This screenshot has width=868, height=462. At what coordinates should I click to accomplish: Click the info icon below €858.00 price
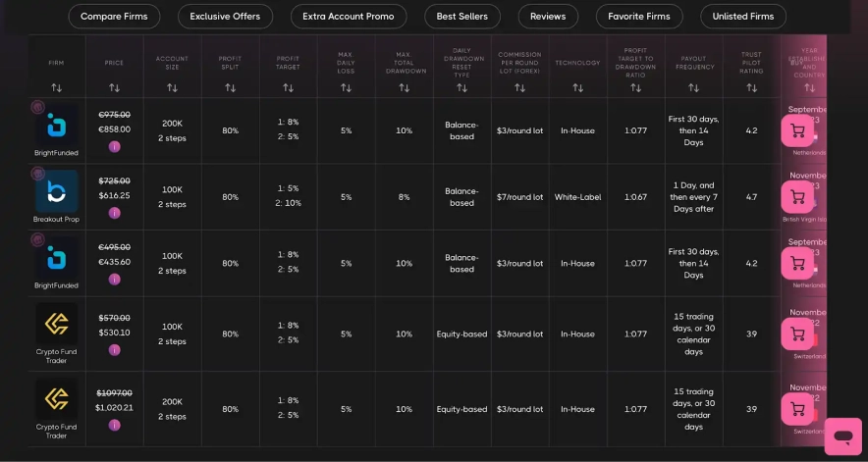click(114, 147)
